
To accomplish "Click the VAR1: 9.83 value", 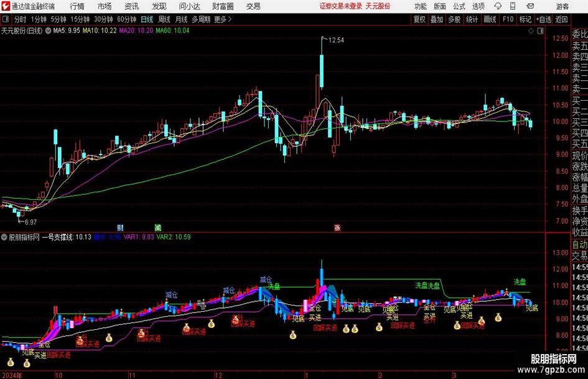I will click(x=139, y=237).
